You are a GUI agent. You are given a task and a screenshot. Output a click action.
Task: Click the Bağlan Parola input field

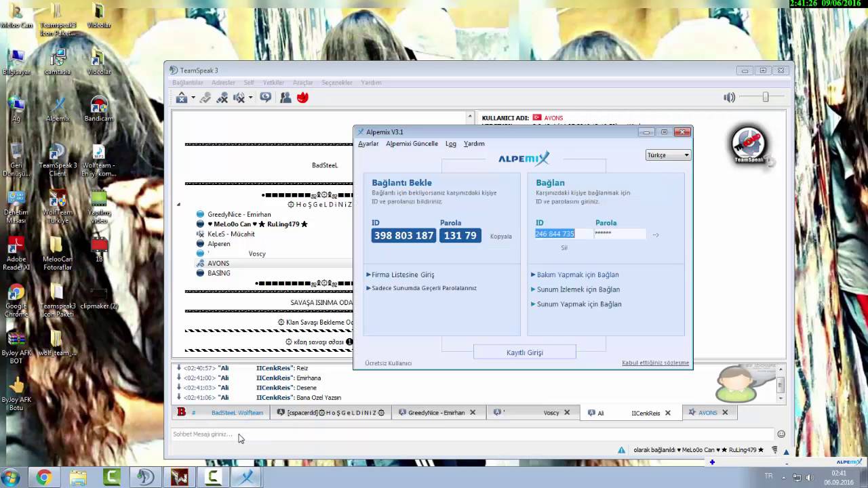click(x=620, y=234)
